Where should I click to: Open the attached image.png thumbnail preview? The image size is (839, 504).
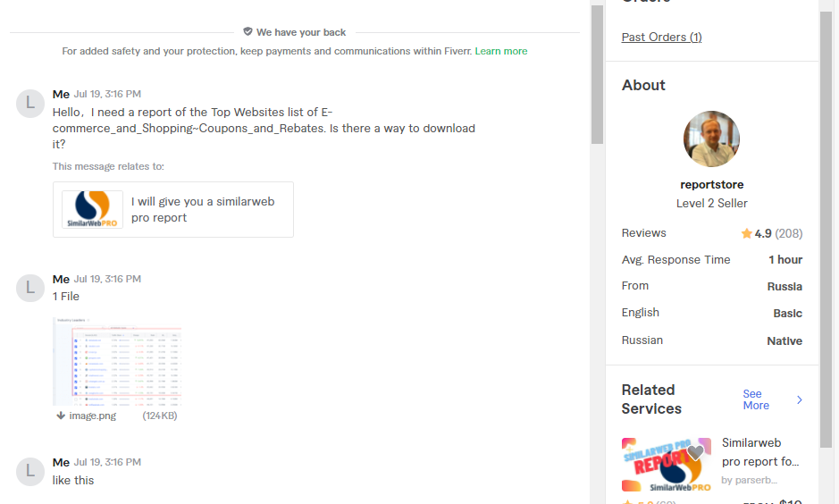pos(117,361)
